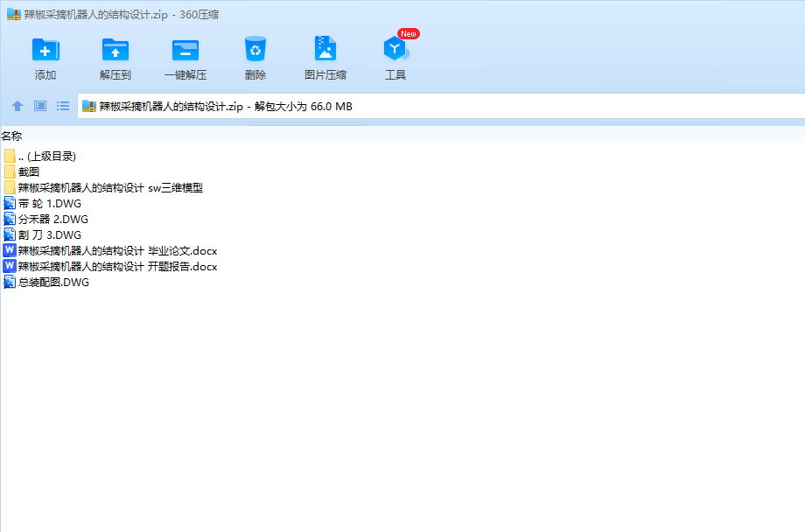Select the 截图 folder name
The height and width of the screenshot is (532, 805).
(29, 172)
